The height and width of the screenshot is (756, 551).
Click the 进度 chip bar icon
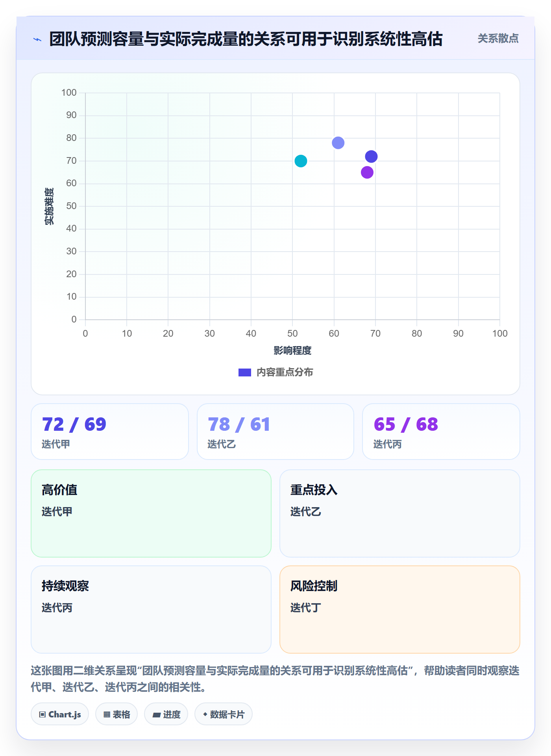pyautogui.click(x=156, y=715)
